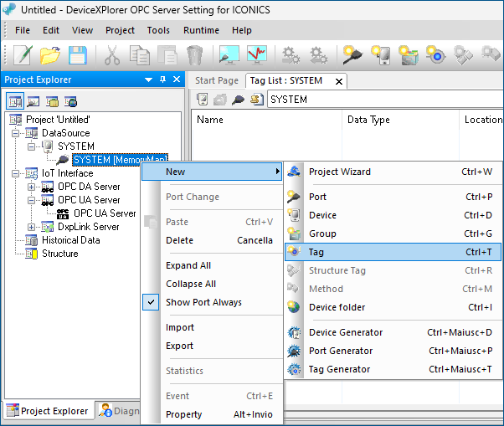
Task: Open the Edit menu
Action: [x=51, y=30]
